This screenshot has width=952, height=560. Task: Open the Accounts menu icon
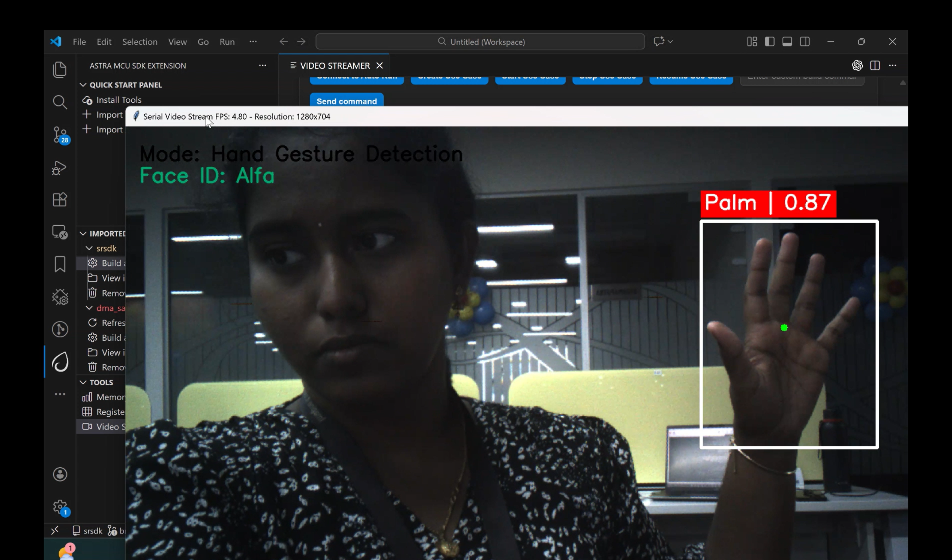pyautogui.click(x=60, y=474)
